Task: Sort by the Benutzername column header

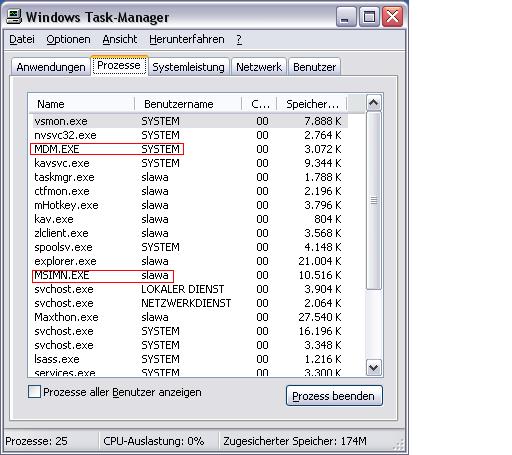Action: tap(188, 104)
